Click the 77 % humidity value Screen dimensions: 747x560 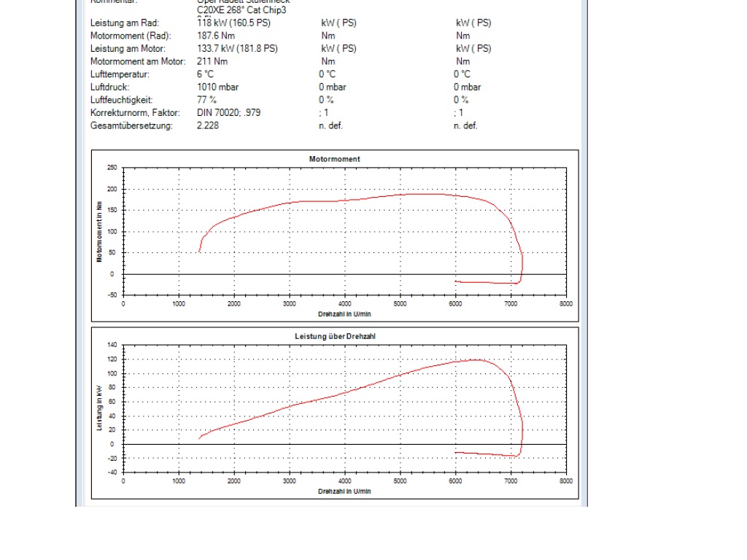[x=206, y=100]
